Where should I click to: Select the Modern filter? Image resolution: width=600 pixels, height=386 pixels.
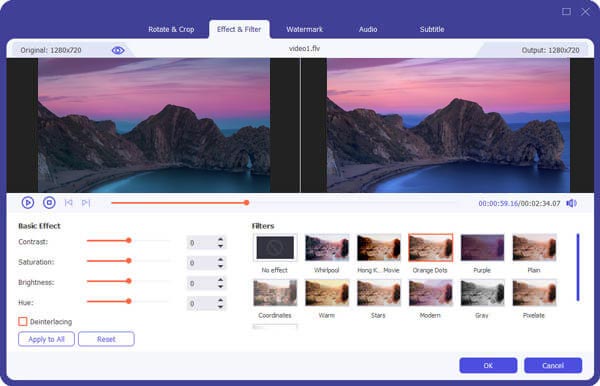(430, 293)
